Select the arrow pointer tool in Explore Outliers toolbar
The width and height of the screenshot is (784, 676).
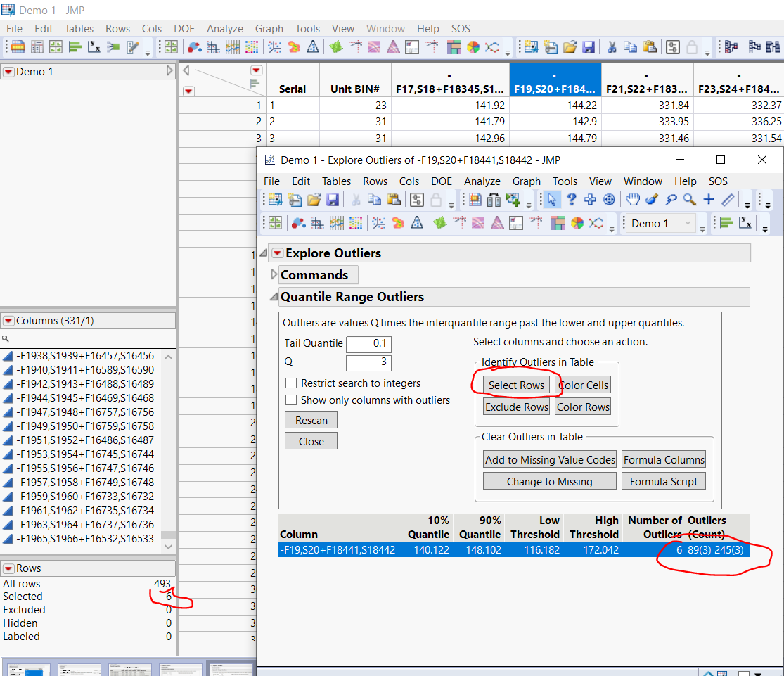click(x=553, y=199)
